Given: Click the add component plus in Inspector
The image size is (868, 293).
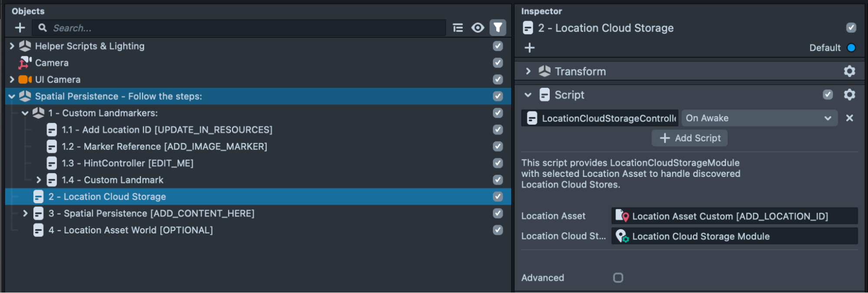Looking at the screenshot, I should click(x=529, y=48).
